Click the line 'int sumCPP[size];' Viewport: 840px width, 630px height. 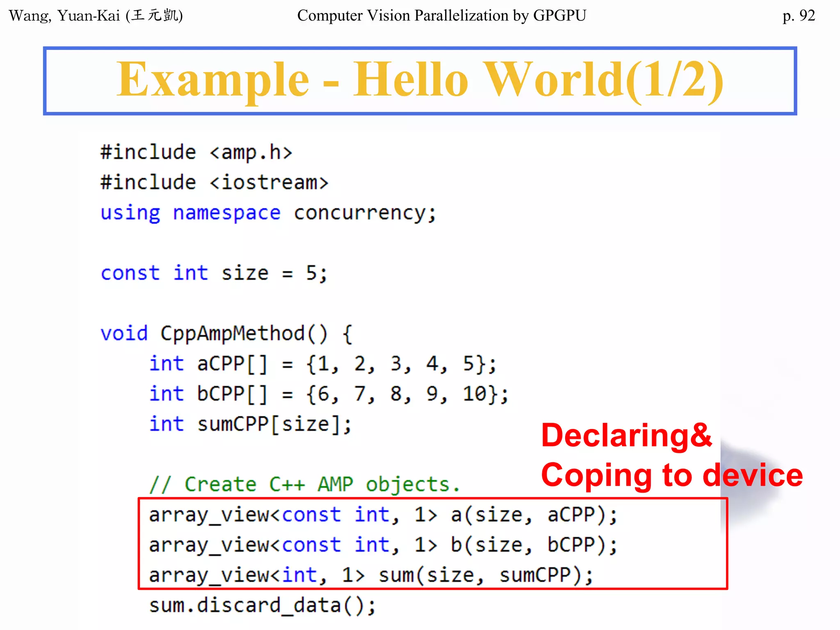click(250, 424)
